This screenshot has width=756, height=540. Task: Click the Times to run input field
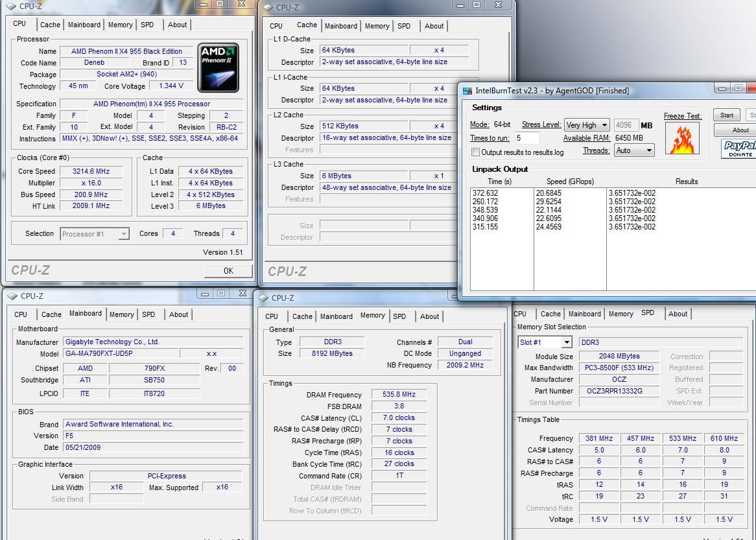pyautogui.click(x=527, y=138)
